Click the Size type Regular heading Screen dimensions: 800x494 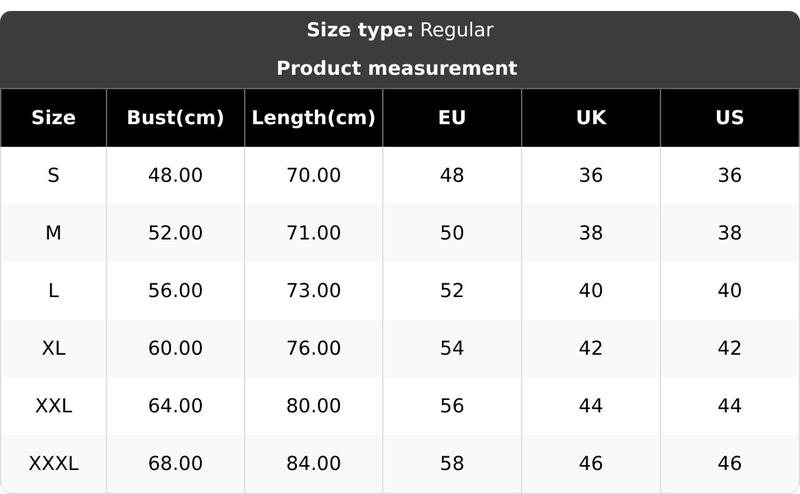pos(400,30)
